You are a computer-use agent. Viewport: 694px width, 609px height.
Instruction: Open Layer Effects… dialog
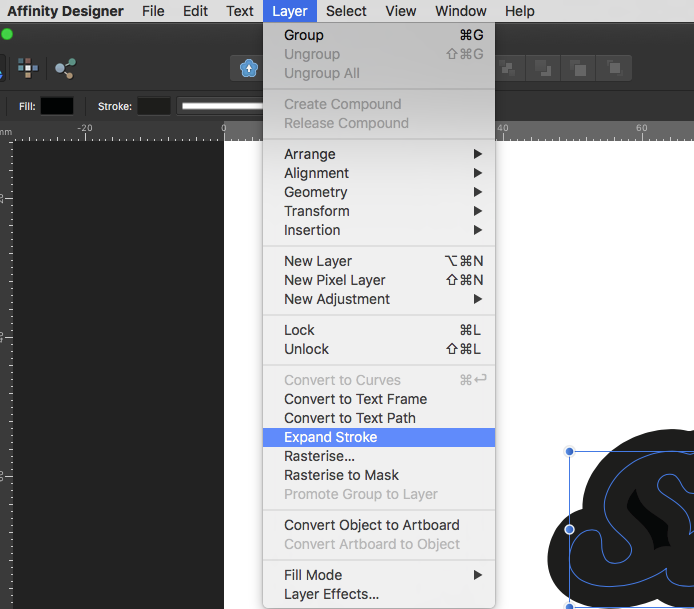click(379, 594)
